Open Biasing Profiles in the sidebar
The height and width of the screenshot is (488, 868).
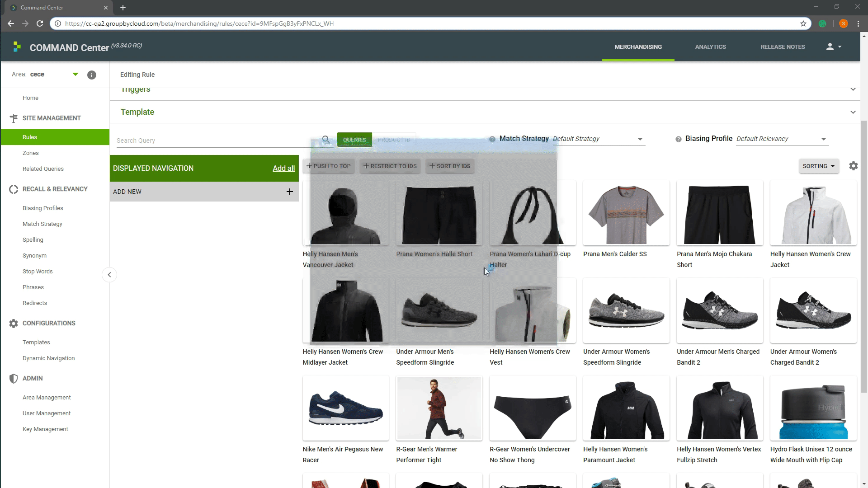tap(42, 208)
